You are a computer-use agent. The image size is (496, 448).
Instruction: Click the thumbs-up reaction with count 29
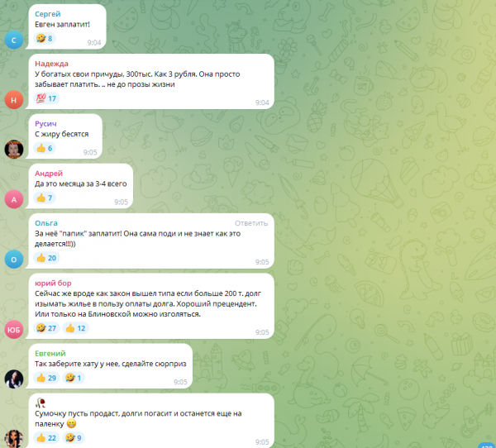[x=46, y=378]
